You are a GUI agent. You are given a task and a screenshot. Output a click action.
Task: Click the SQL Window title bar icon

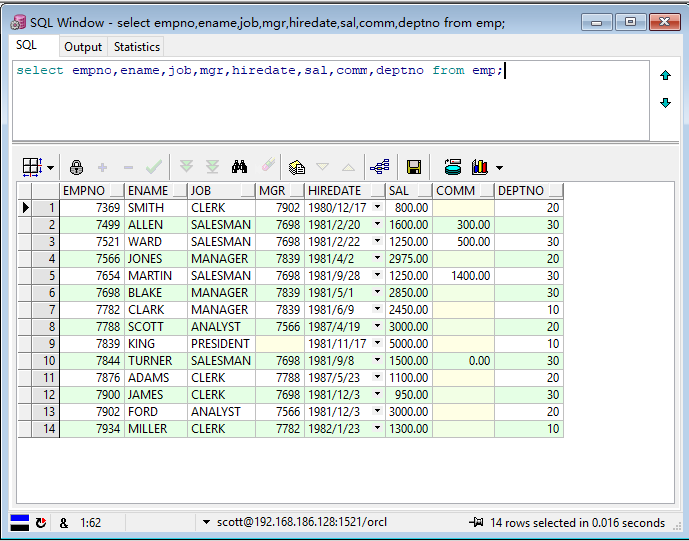tap(18, 22)
